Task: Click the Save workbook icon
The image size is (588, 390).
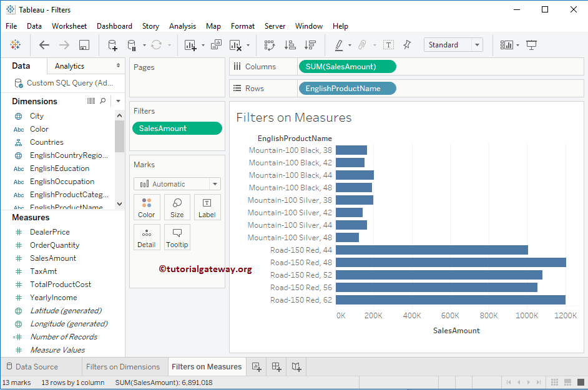Action: pyautogui.click(x=84, y=45)
